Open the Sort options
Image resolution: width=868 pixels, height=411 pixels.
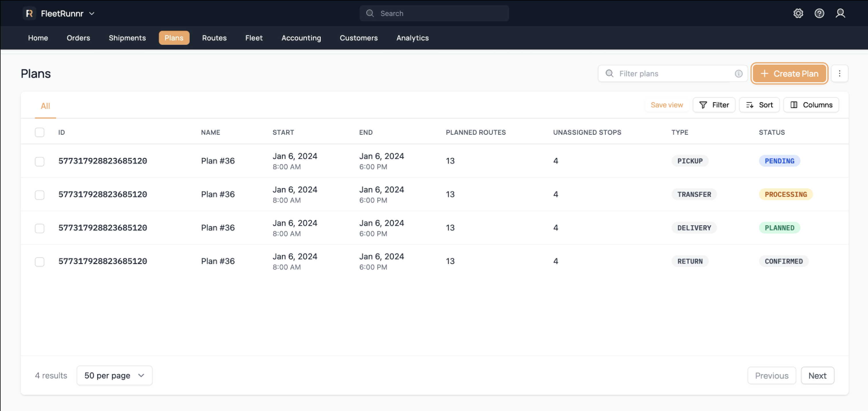pyautogui.click(x=759, y=105)
